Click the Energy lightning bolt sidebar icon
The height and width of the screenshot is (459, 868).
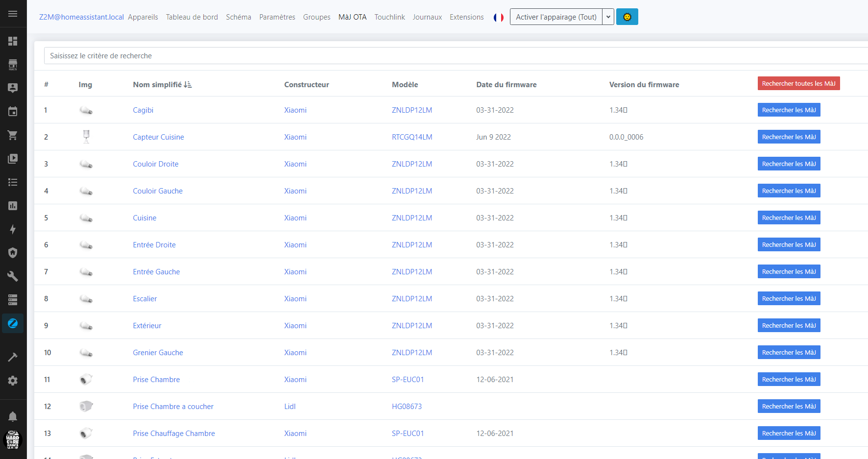13,229
